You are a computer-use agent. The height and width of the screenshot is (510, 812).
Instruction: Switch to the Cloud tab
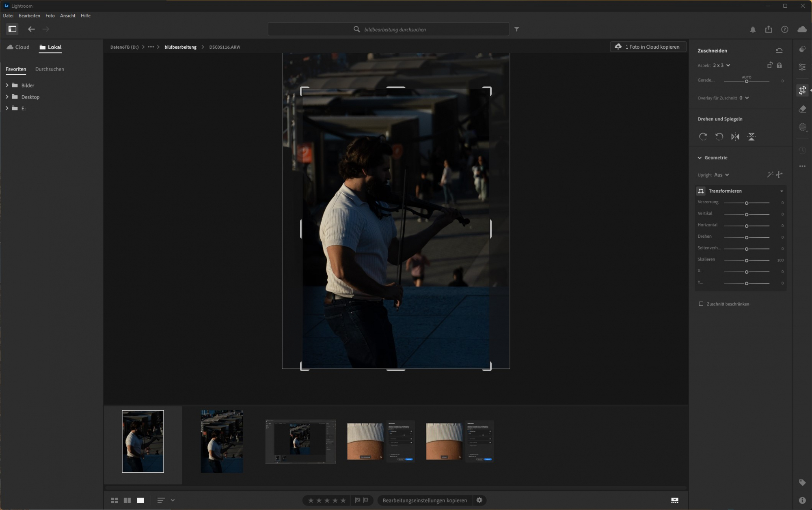coord(18,47)
